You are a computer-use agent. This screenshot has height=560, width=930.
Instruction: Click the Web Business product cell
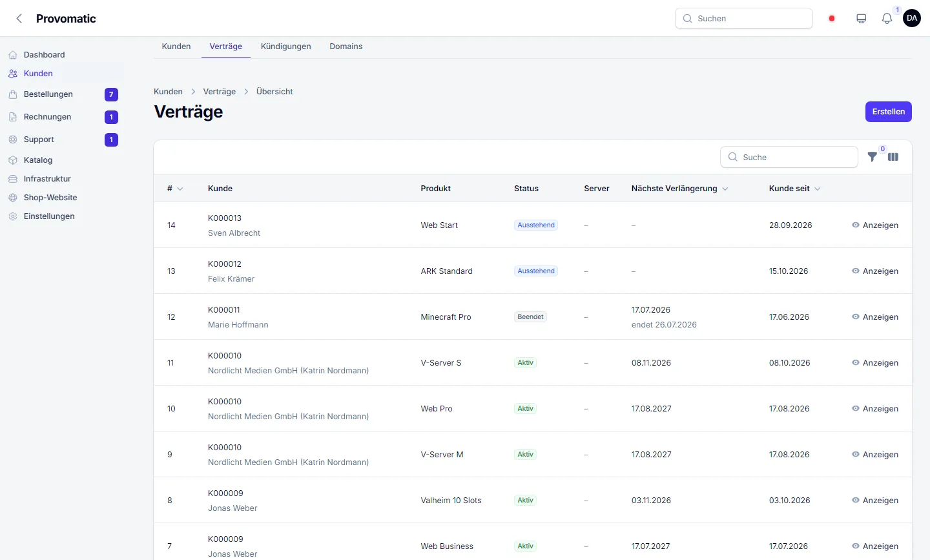[x=447, y=546]
